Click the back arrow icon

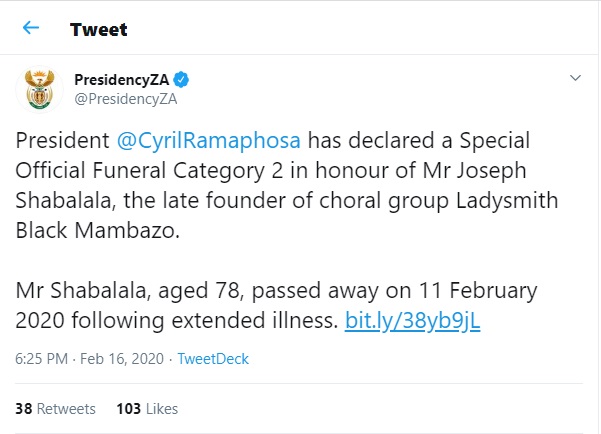click(x=31, y=29)
